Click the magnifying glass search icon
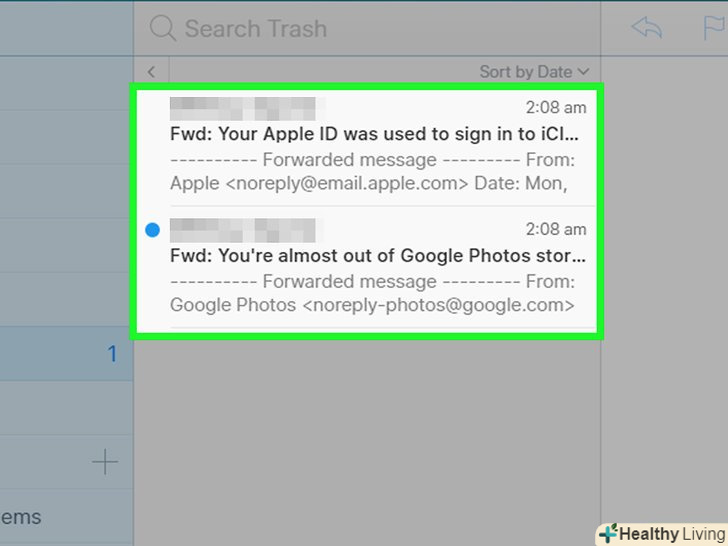728x546 pixels. click(162, 29)
